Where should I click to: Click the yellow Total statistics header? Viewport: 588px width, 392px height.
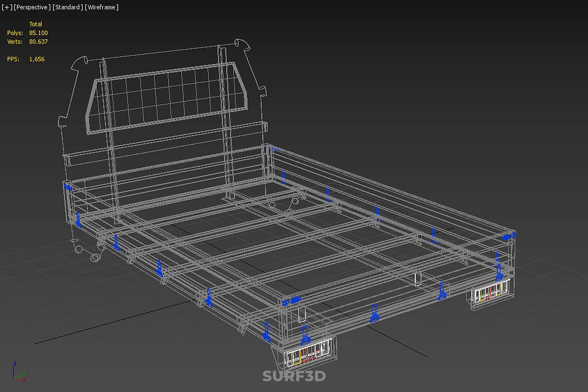click(36, 24)
